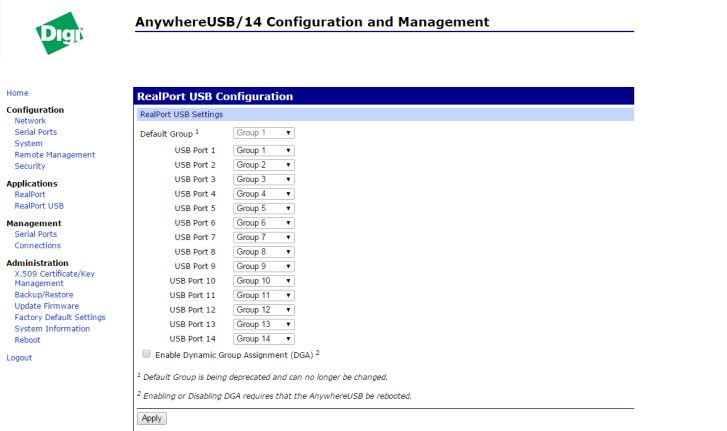
Task: Click the Reboot link
Action: (27, 340)
